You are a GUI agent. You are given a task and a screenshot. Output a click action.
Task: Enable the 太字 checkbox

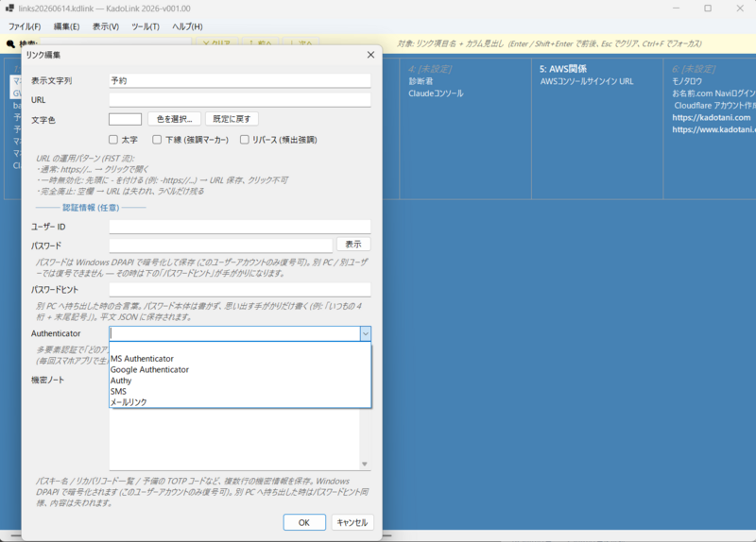tap(113, 140)
